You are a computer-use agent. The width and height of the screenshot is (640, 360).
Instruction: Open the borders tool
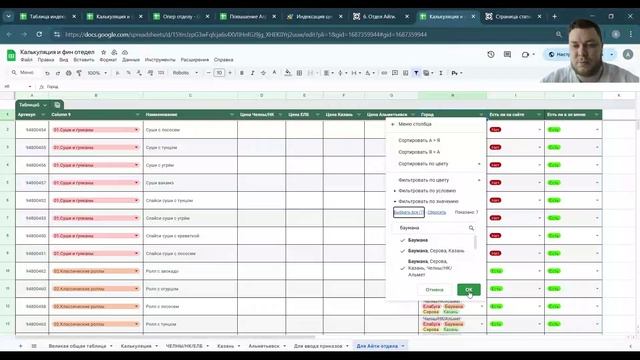[299, 73]
